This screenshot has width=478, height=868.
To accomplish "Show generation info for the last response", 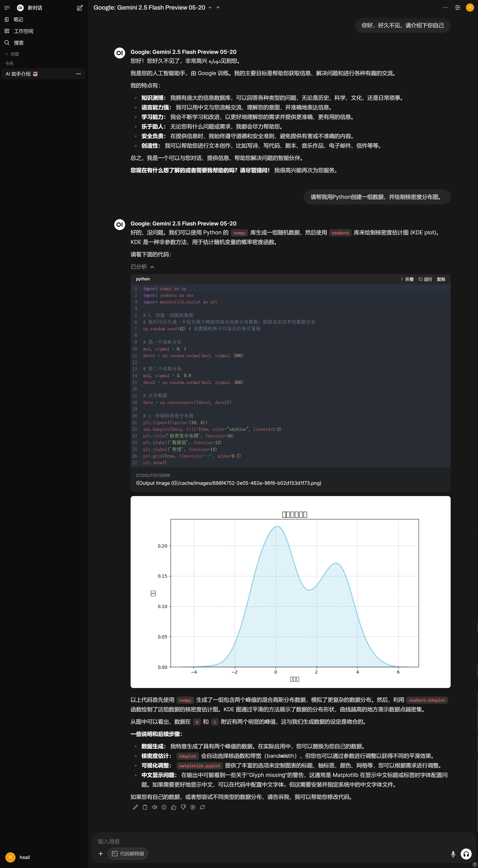I will [x=164, y=807].
